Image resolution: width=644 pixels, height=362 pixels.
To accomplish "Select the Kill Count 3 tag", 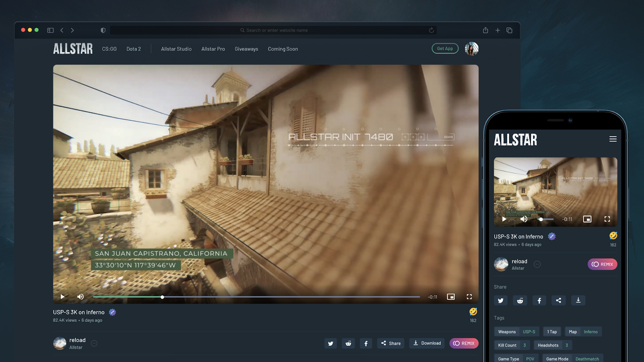I will pyautogui.click(x=512, y=345).
